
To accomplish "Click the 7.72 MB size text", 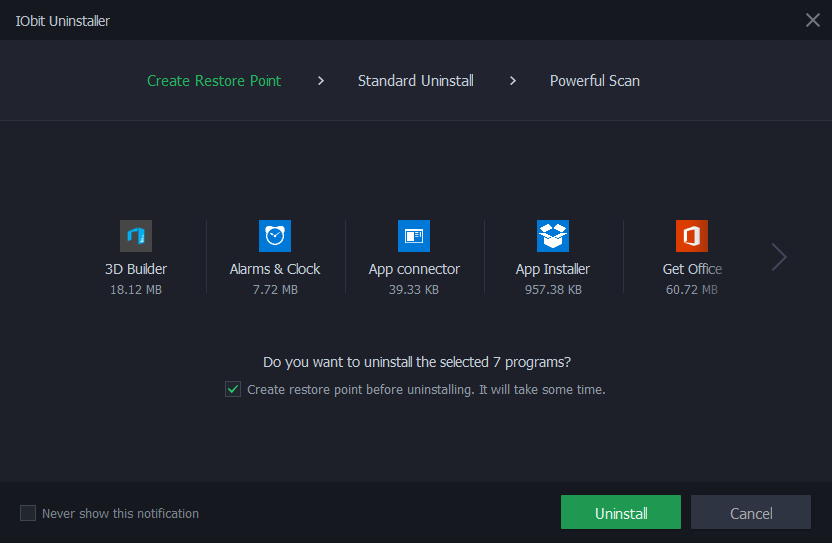I will coord(275,290).
